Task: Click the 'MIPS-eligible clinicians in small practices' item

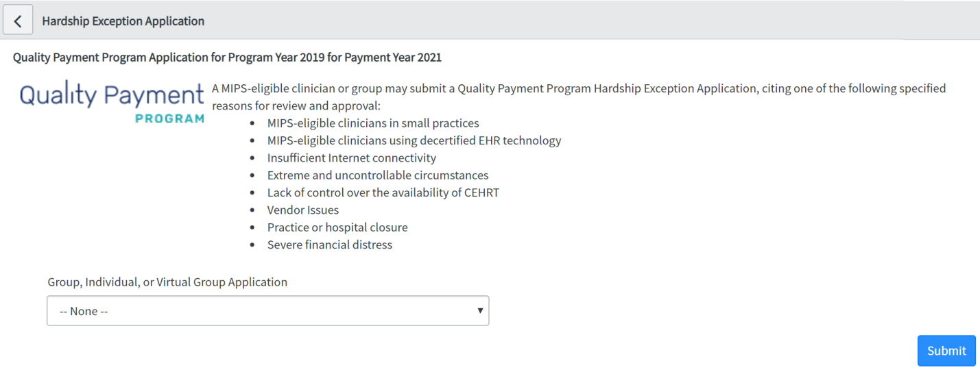Action: [373, 123]
